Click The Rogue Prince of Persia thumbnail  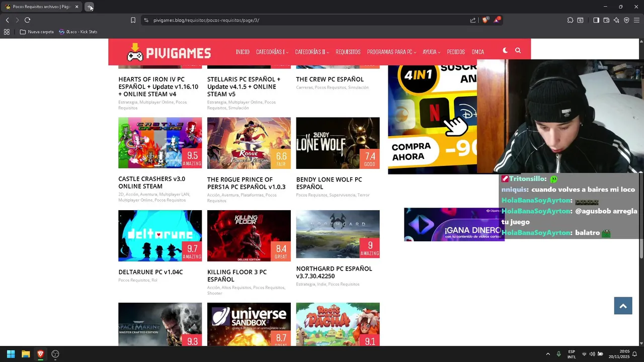tap(249, 143)
